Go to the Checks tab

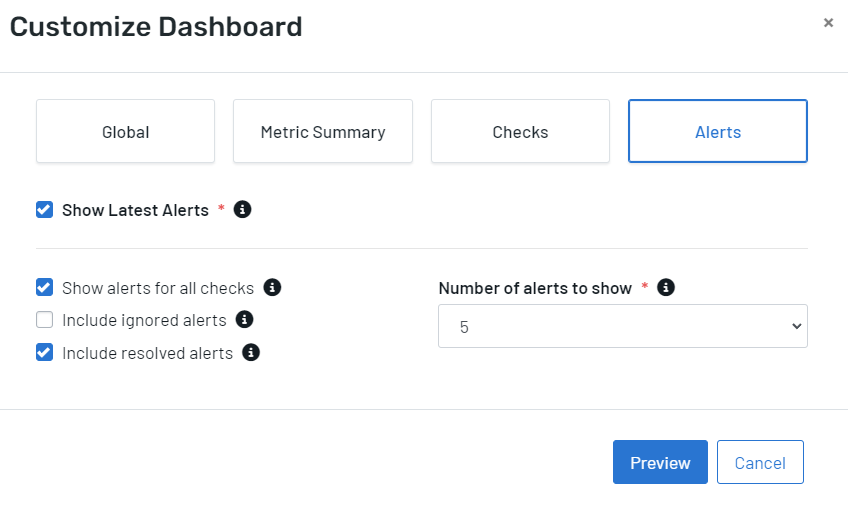click(x=520, y=131)
